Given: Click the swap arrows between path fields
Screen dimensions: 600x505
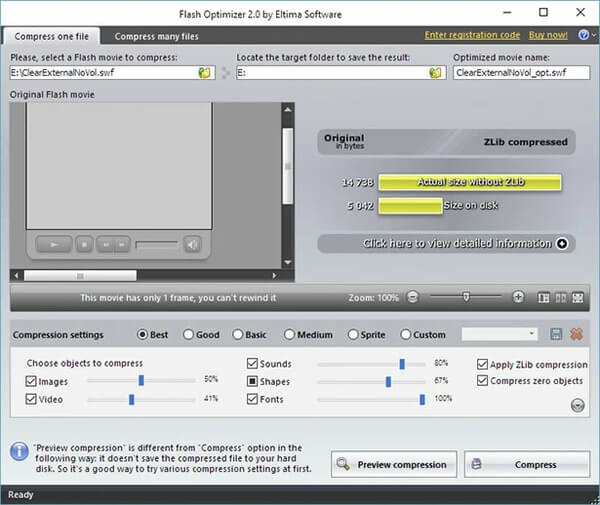Looking at the screenshot, I should tap(226, 72).
